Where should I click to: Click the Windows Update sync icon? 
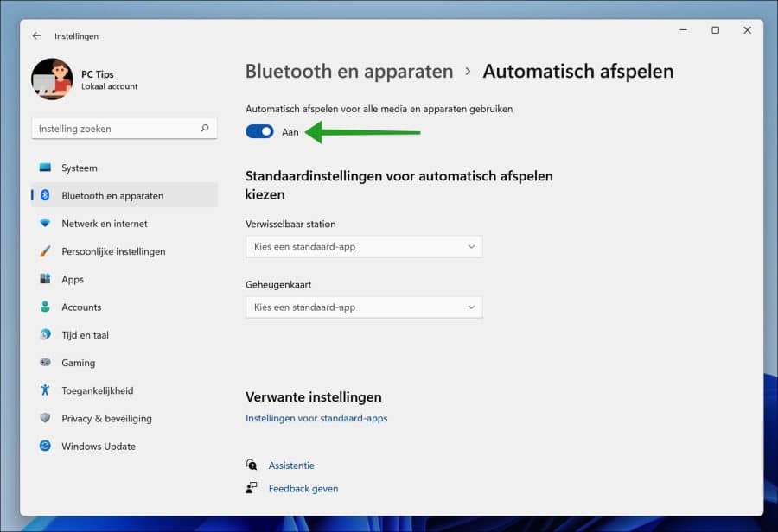(45, 446)
